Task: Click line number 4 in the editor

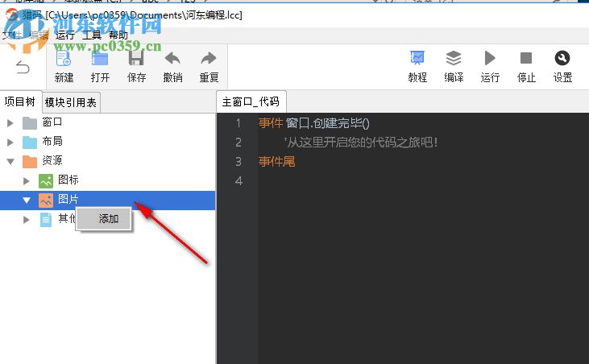Action: (x=239, y=181)
